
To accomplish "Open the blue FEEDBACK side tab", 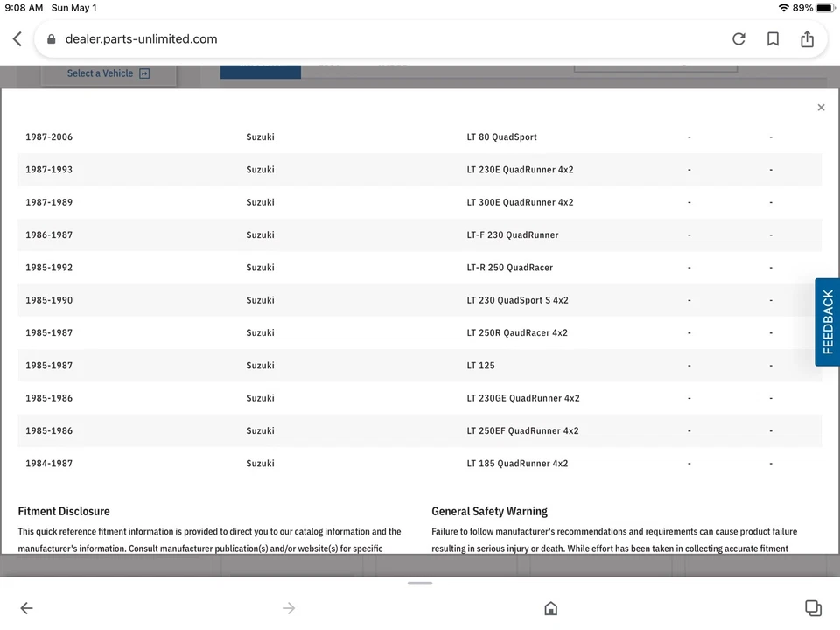I will click(827, 322).
